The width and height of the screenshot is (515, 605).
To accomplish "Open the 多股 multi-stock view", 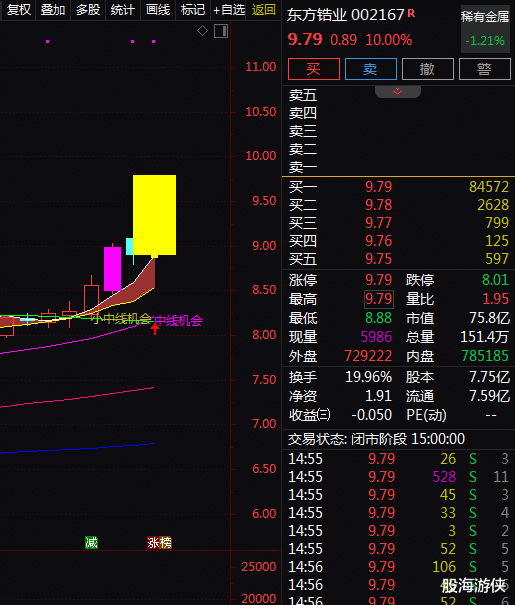I will point(88,9).
